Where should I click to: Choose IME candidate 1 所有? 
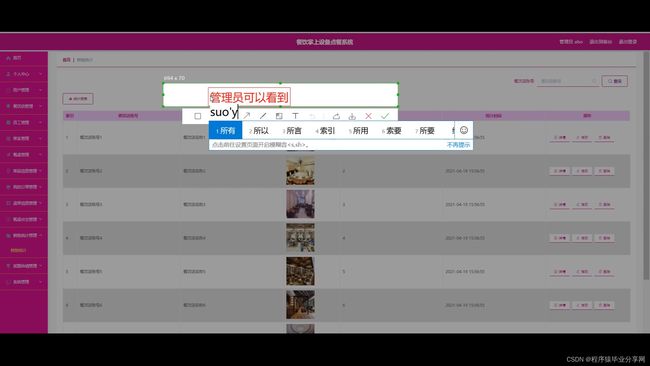tap(226, 131)
